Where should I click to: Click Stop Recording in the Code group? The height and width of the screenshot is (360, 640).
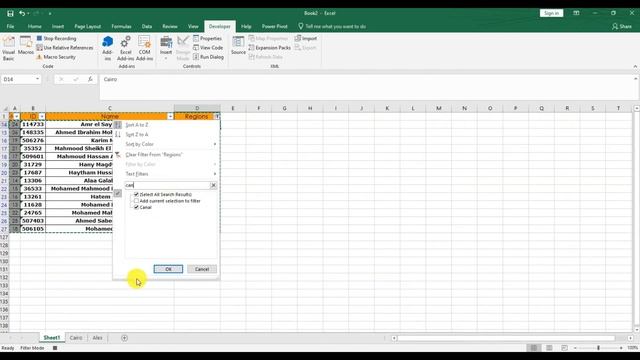coord(56,38)
